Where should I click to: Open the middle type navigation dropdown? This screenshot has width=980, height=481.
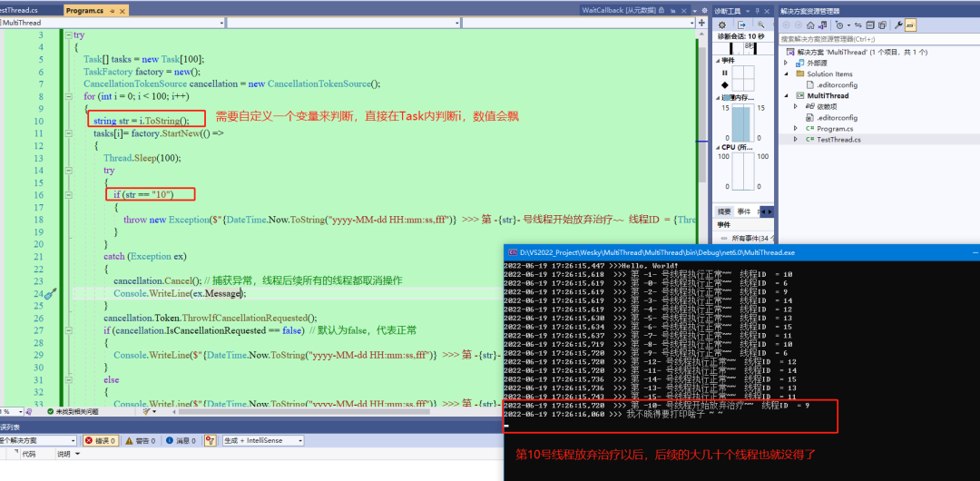pyautogui.click(x=457, y=23)
